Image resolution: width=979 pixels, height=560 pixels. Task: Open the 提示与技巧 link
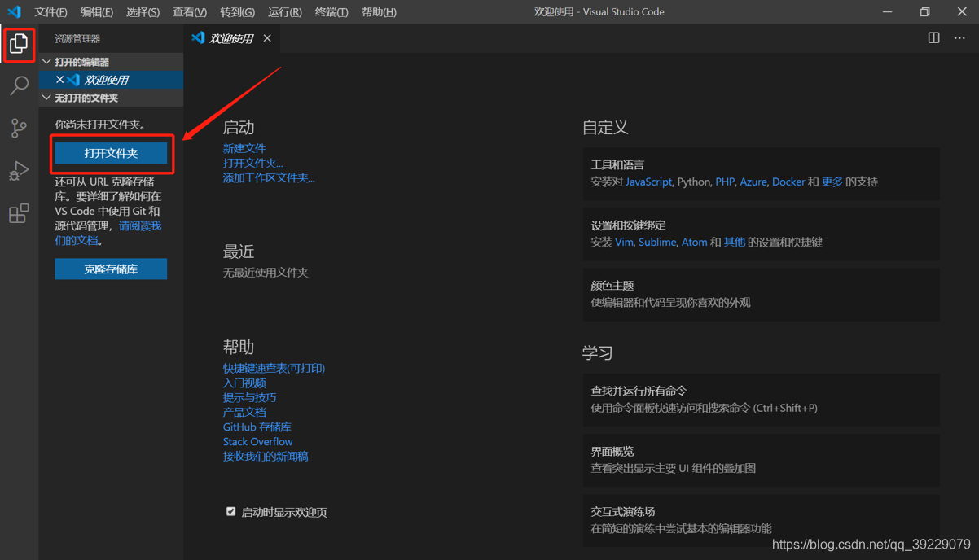pyautogui.click(x=250, y=397)
